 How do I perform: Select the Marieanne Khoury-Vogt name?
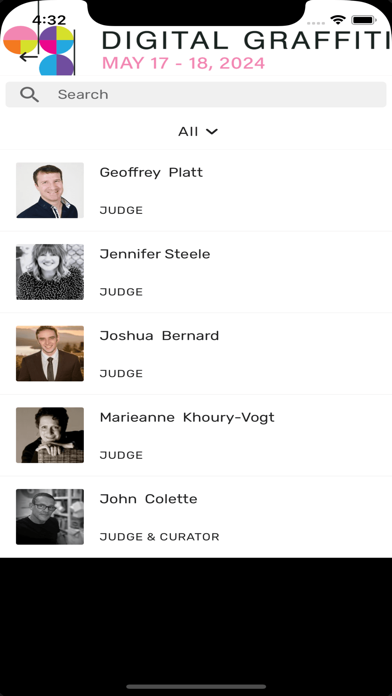[187, 418]
